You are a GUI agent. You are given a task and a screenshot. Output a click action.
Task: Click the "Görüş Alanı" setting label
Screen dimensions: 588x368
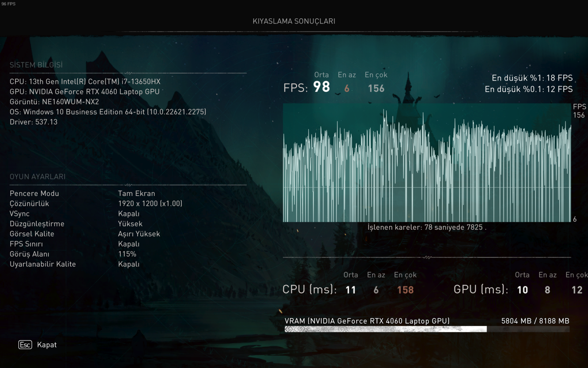pos(30,254)
